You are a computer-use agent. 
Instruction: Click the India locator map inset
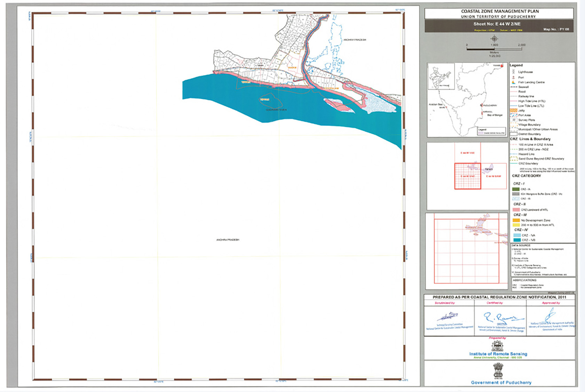coord(467,100)
